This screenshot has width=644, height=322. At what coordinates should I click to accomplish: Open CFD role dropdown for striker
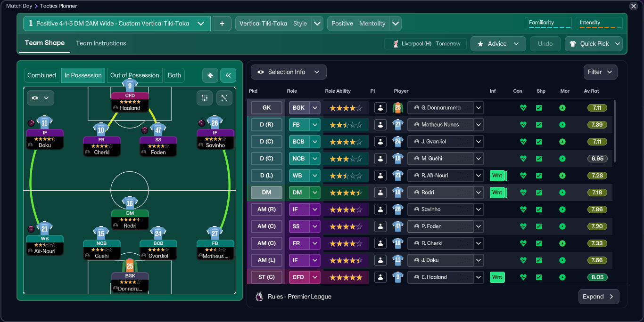(x=315, y=277)
